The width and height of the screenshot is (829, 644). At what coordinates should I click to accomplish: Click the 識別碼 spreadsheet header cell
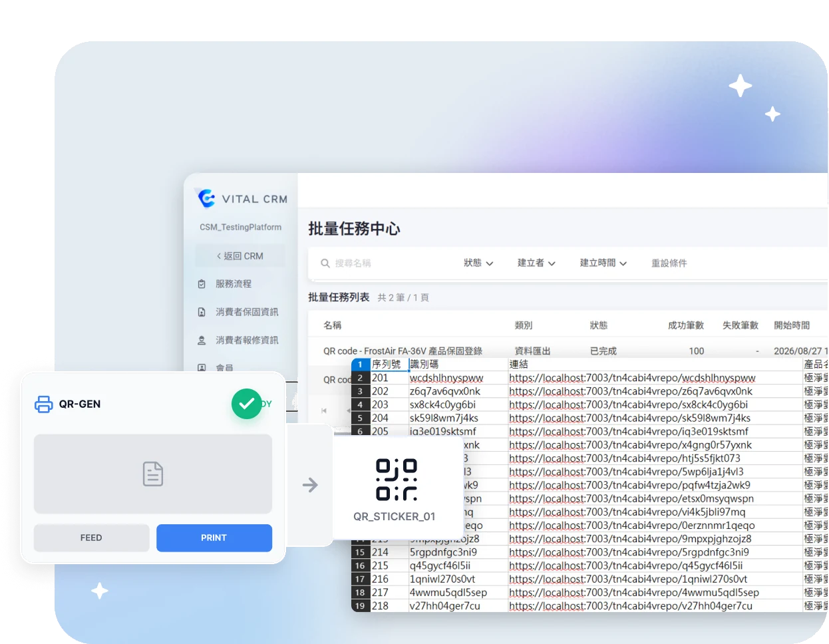tap(458, 365)
